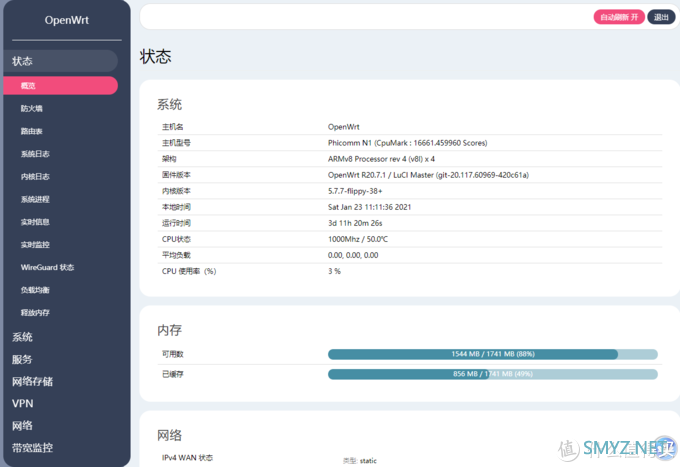680x467 pixels.
Task: Click the 内存 section heading
Action: (x=170, y=330)
